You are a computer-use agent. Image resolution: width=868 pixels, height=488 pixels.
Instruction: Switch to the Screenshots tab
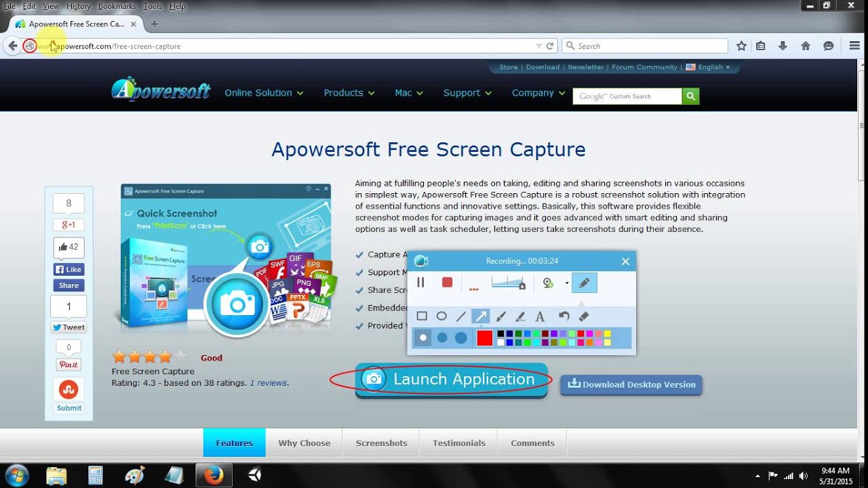[382, 443]
